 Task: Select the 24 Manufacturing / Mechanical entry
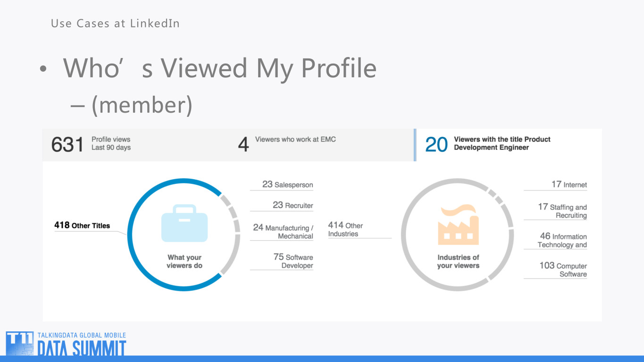282,231
